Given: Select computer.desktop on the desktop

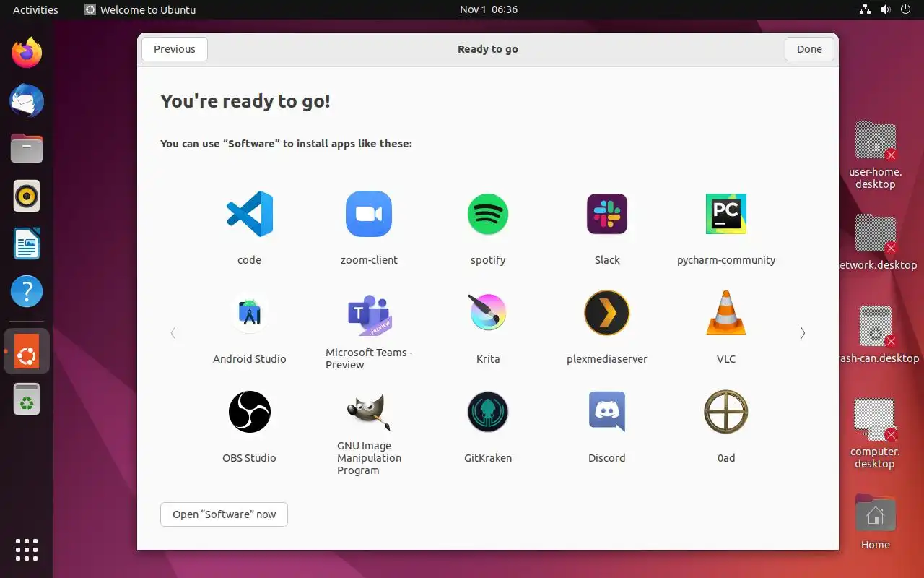Looking at the screenshot, I should [875, 433].
